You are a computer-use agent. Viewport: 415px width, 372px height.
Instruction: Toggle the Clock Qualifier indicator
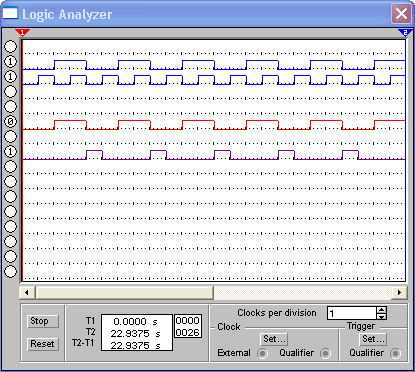[x=325, y=353]
